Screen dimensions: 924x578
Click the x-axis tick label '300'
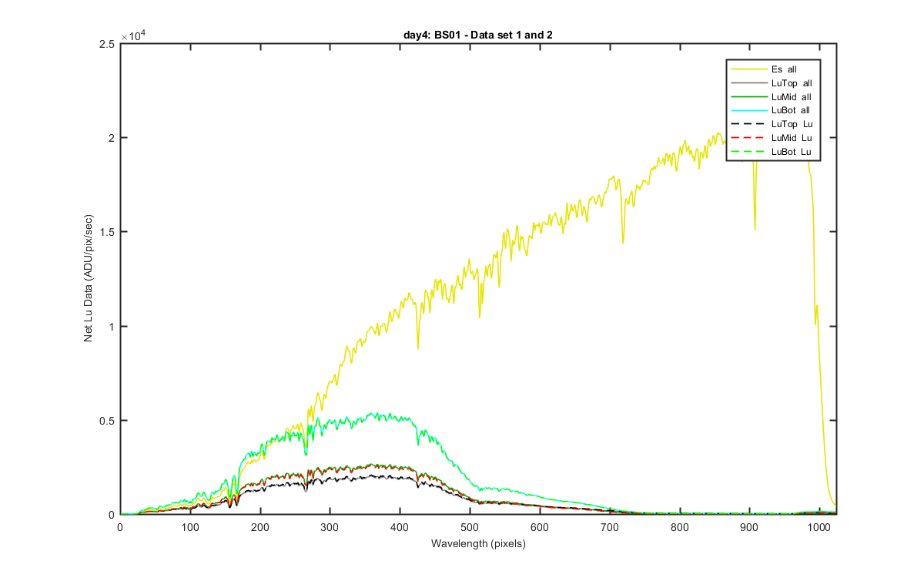coord(330,528)
